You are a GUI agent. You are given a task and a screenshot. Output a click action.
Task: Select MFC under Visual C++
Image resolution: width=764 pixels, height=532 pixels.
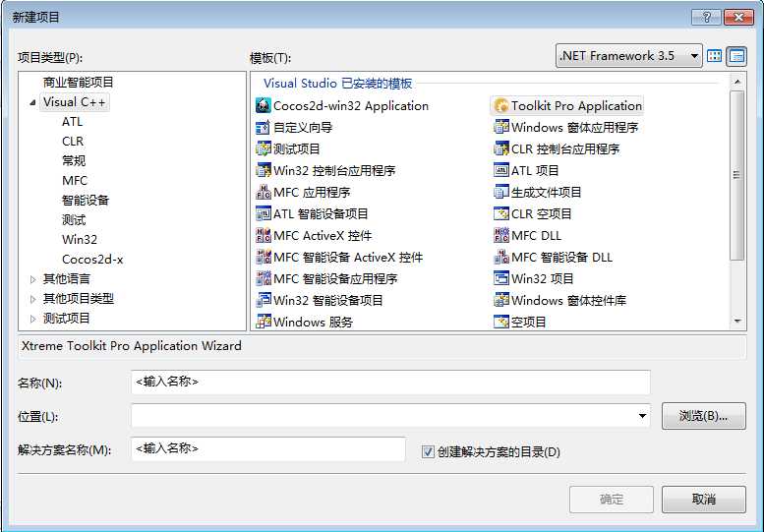pyautogui.click(x=75, y=181)
